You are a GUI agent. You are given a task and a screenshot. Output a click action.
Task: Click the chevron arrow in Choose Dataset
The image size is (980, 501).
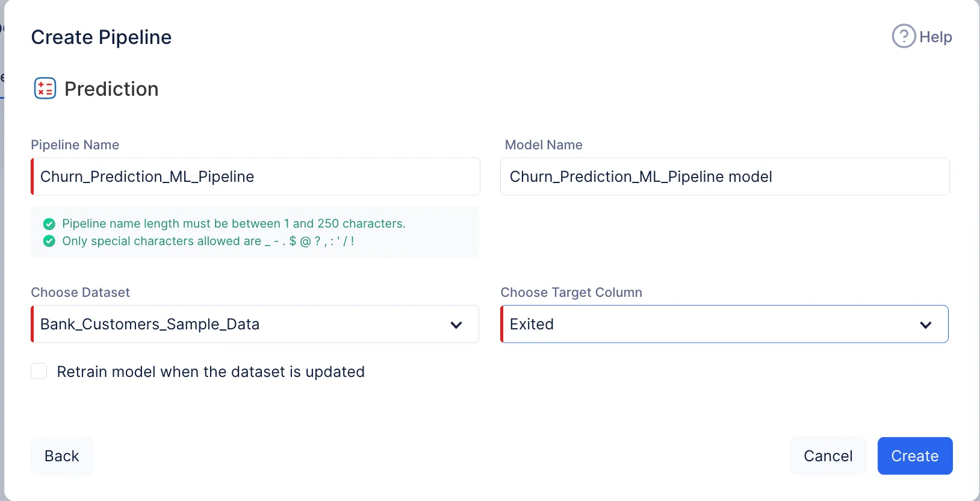coord(456,325)
